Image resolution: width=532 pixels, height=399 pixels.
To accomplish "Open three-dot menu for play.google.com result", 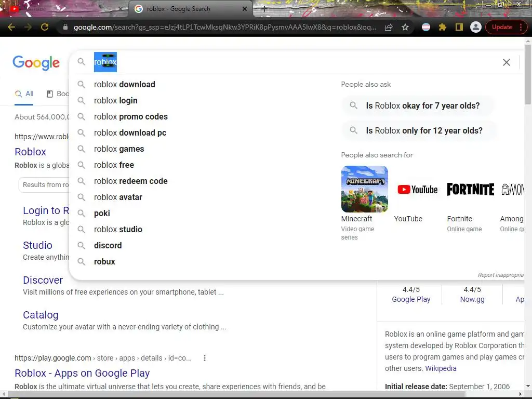I will pos(205,358).
